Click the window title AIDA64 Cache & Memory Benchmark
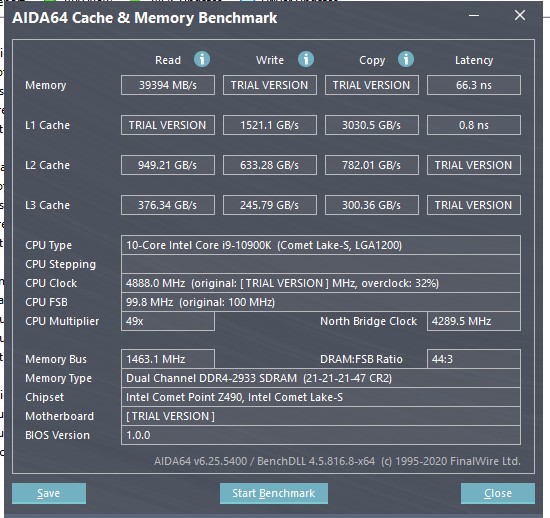The width and height of the screenshot is (550, 518). click(145, 18)
